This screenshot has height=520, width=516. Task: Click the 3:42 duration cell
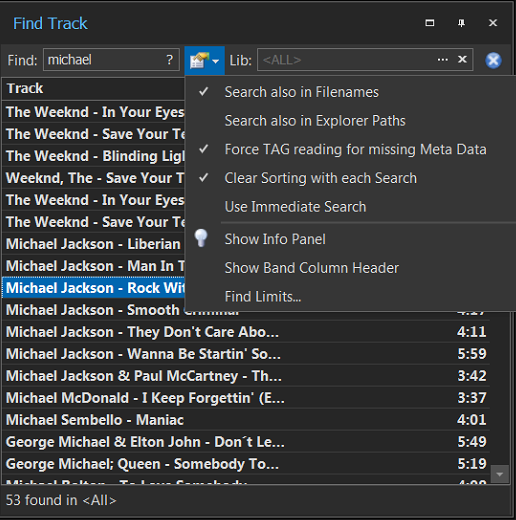point(471,376)
